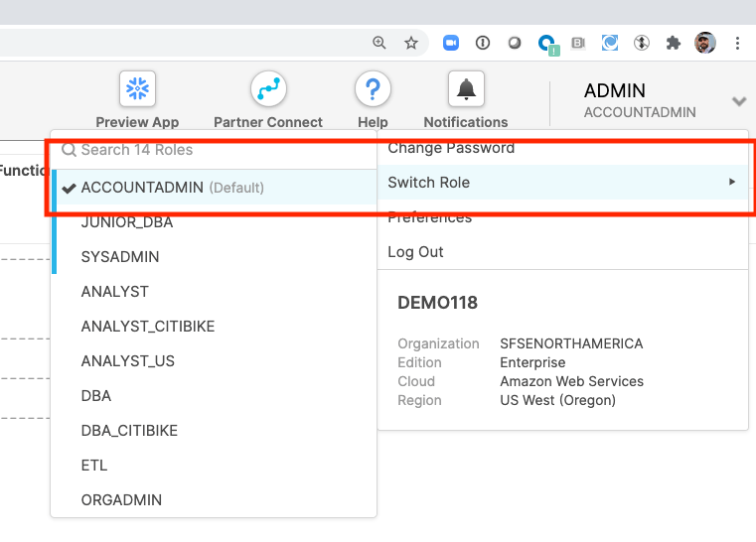Select the checked ACCOUNTADMIN default role
This screenshot has height=542, width=756.
(x=142, y=188)
